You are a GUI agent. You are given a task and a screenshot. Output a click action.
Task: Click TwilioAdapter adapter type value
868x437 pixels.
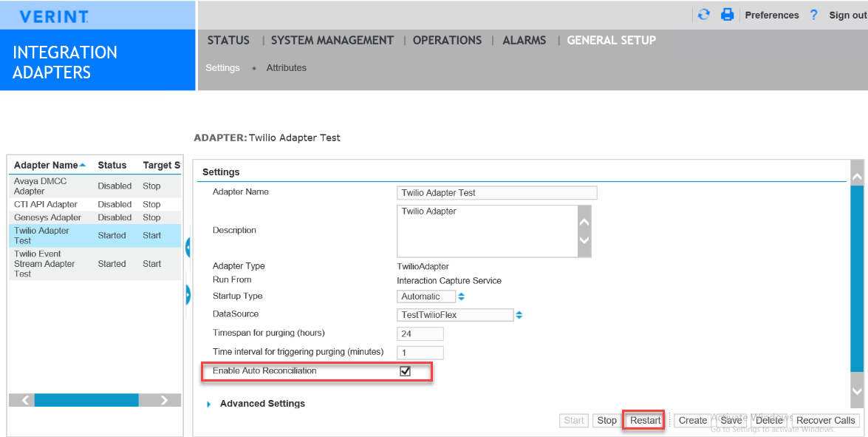pyautogui.click(x=423, y=266)
